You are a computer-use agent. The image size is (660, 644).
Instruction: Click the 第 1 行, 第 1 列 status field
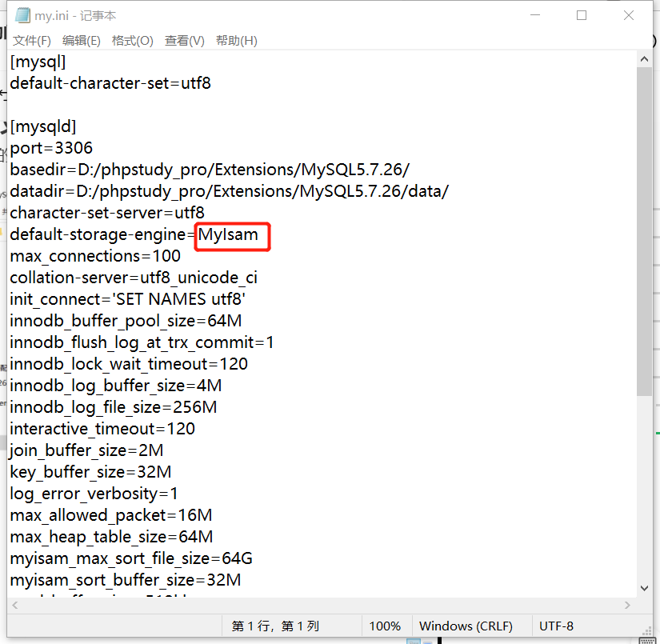(x=292, y=626)
